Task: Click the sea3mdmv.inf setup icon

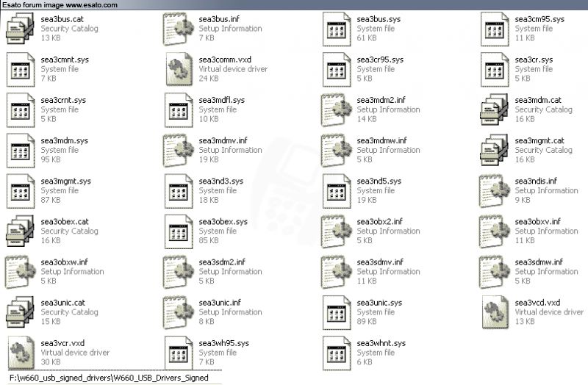Action: click(179, 150)
